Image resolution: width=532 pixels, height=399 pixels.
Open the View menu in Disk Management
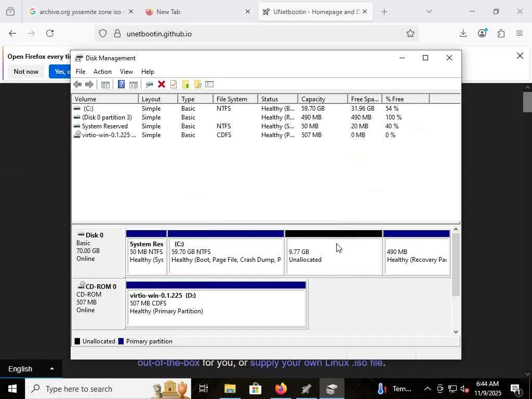point(126,72)
